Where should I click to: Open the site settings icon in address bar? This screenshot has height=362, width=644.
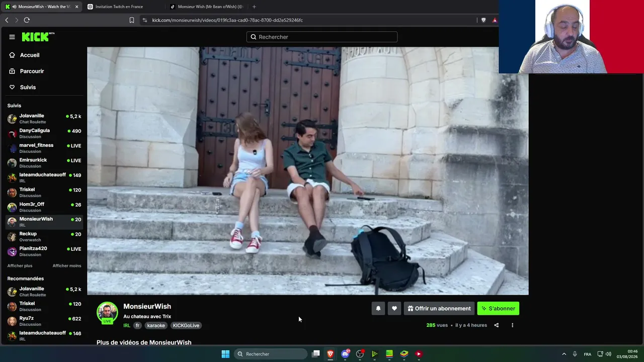tap(145, 20)
